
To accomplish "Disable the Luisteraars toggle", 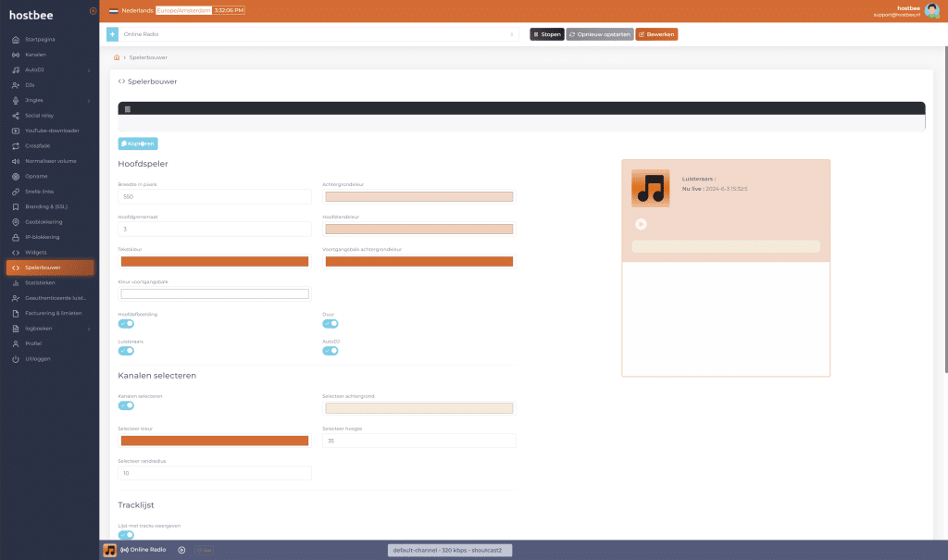I will click(x=126, y=351).
